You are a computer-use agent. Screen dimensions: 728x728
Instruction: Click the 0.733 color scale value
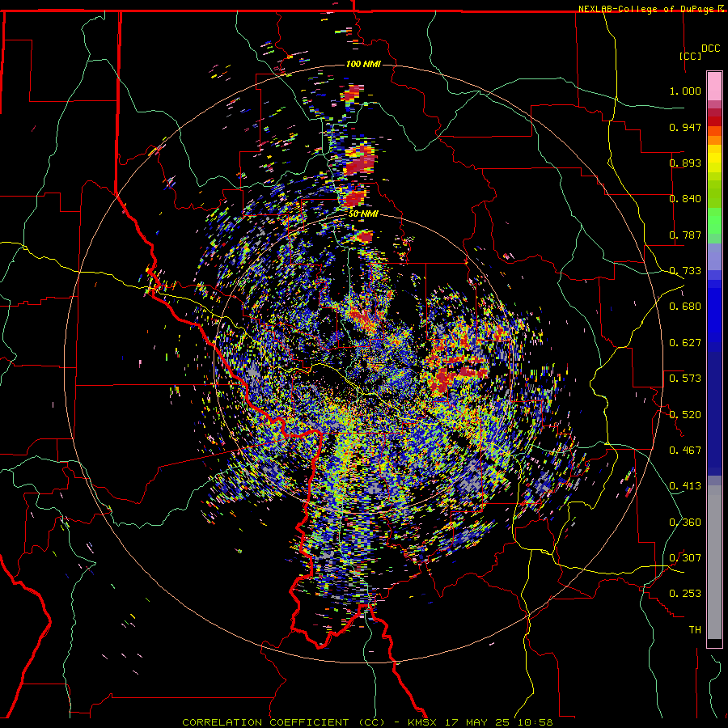pyautogui.click(x=685, y=271)
